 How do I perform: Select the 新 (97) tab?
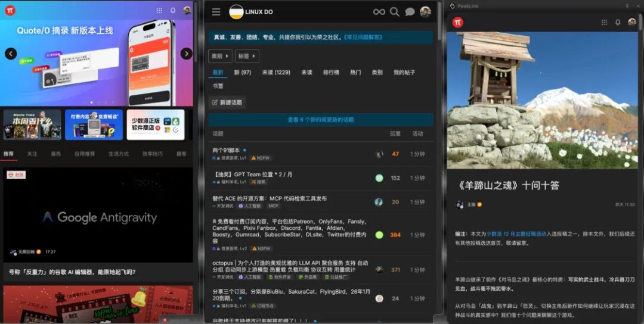click(243, 72)
